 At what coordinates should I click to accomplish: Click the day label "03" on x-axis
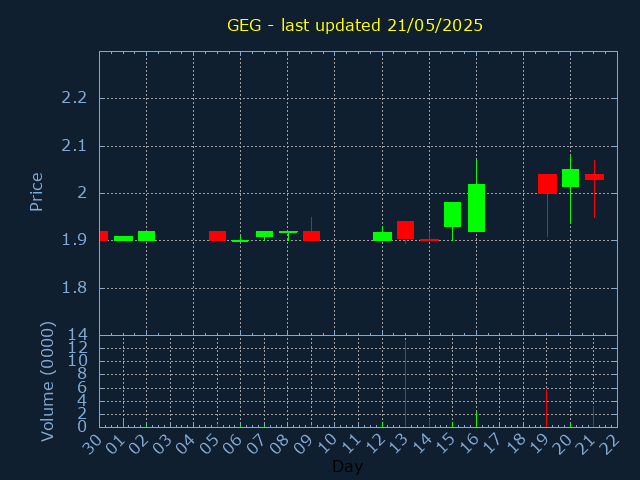point(162,444)
